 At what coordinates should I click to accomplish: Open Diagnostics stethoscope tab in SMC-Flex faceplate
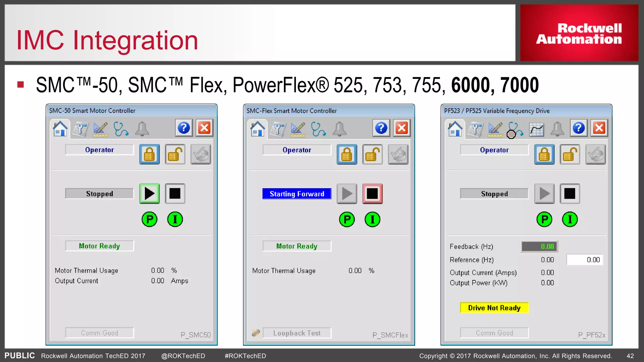click(x=318, y=129)
